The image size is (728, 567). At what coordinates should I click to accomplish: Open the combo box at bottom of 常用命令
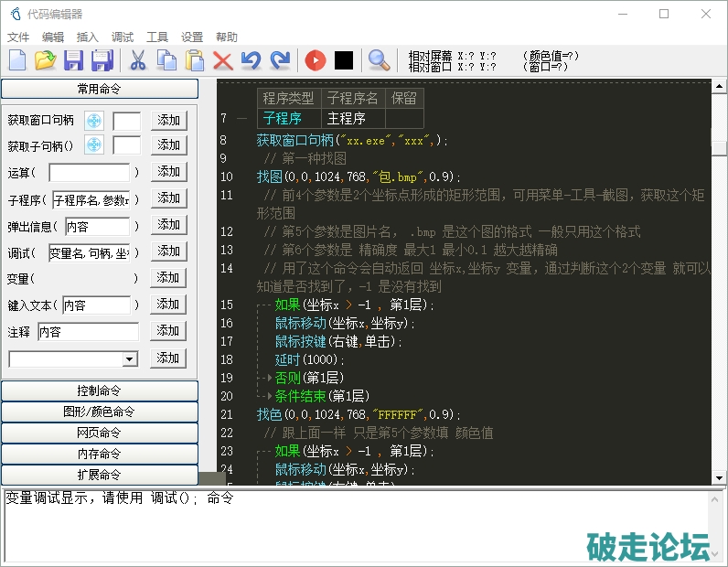pos(129,359)
